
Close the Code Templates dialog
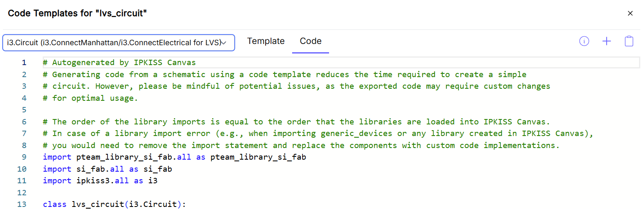(x=630, y=13)
